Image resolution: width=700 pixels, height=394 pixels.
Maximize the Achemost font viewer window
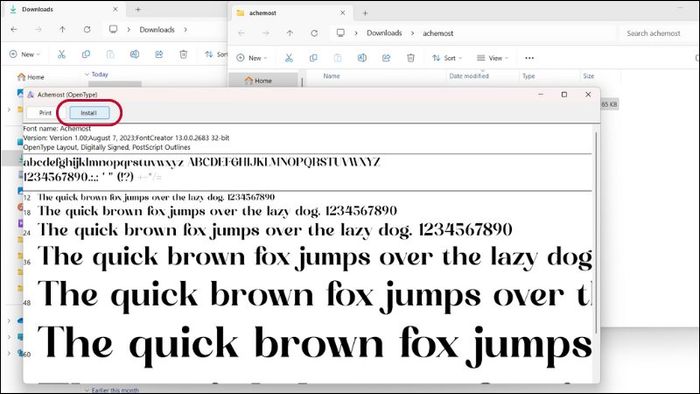click(564, 95)
